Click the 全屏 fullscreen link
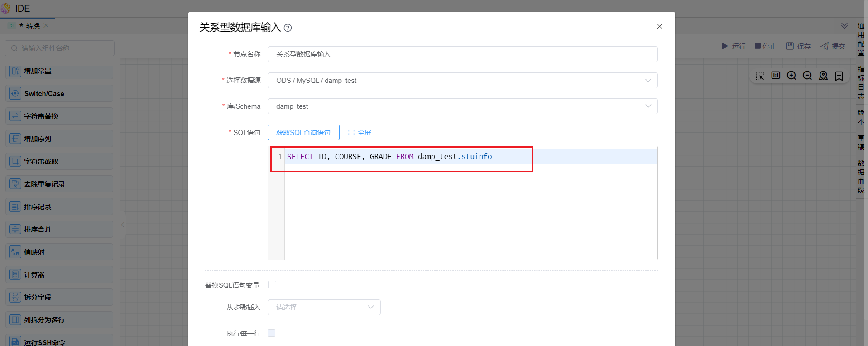The height and width of the screenshot is (346, 868). tap(360, 133)
